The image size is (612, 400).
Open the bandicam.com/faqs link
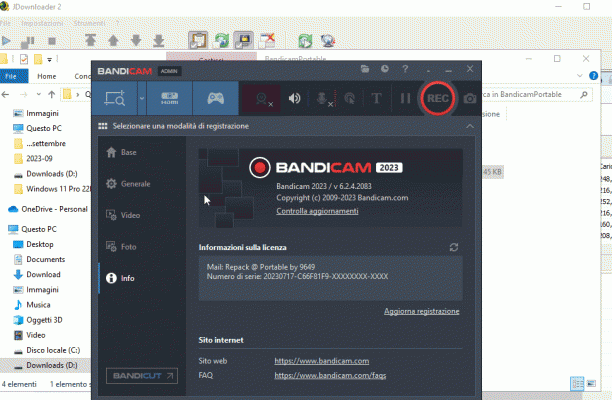[330, 375]
